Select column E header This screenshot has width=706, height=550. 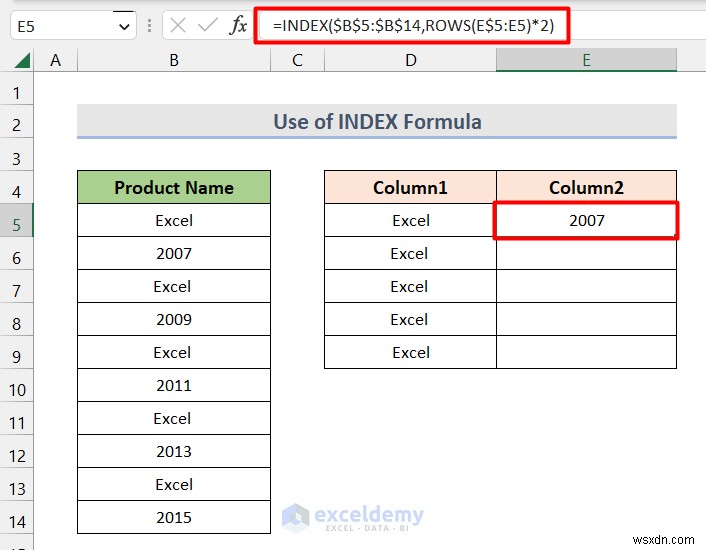586,60
